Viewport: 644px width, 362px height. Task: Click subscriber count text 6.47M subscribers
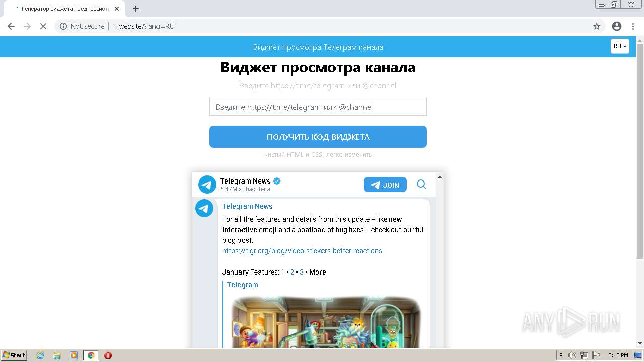tap(245, 189)
